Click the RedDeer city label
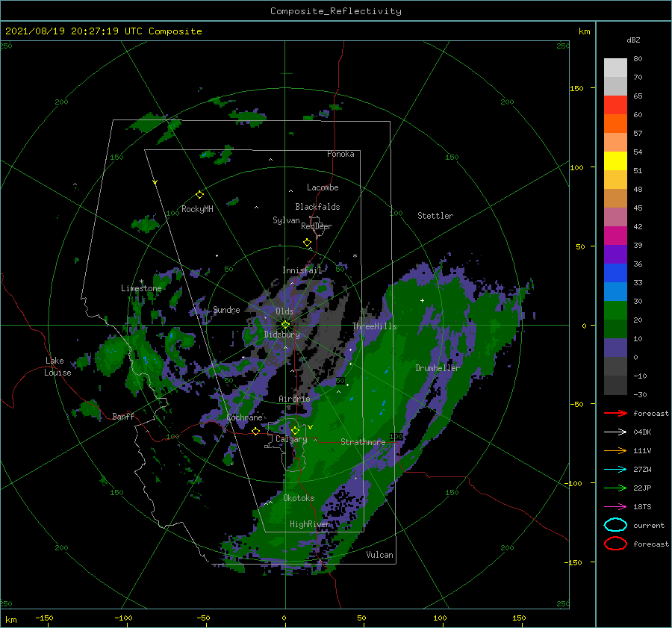Viewport: 672px width, 628px height. (317, 226)
